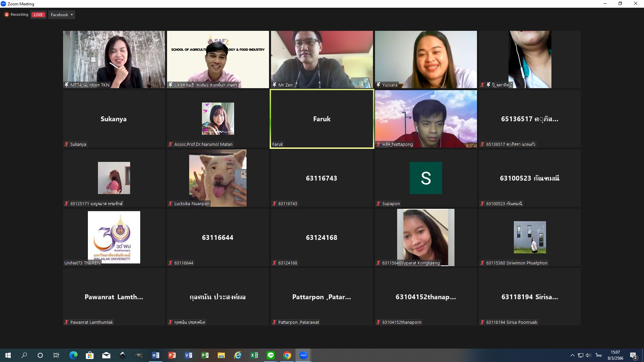Viewport: 644px width, 362px height.
Task: Open the Windows Start menu
Action: (8, 355)
